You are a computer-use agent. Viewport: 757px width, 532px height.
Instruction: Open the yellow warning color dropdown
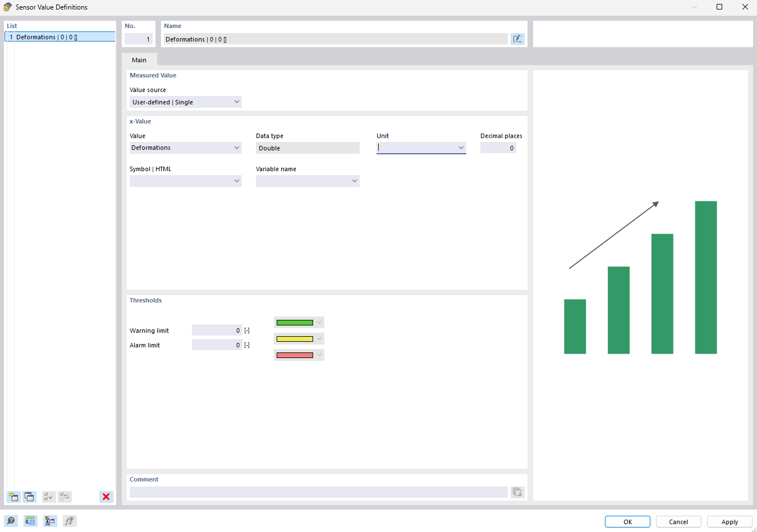point(299,339)
